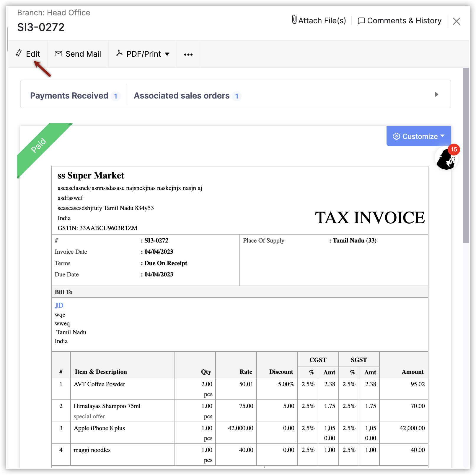Open the JD customer link
Viewport: 476px width, 475px height.
(59, 305)
